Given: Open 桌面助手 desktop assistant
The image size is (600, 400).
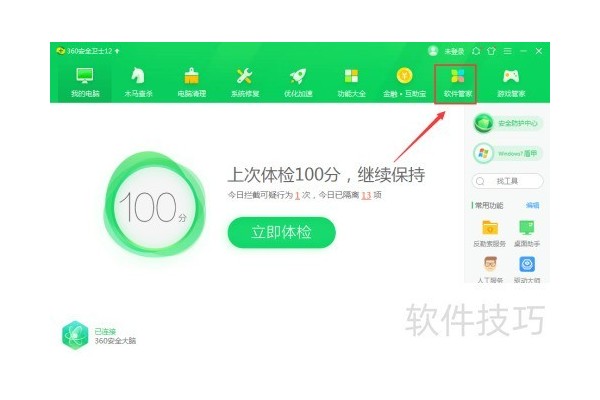Looking at the screenshot, I should coord(527,233).
